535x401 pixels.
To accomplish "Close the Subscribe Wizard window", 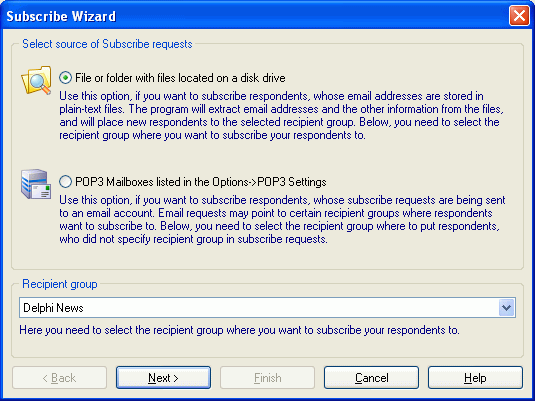I will click(519, 16).
